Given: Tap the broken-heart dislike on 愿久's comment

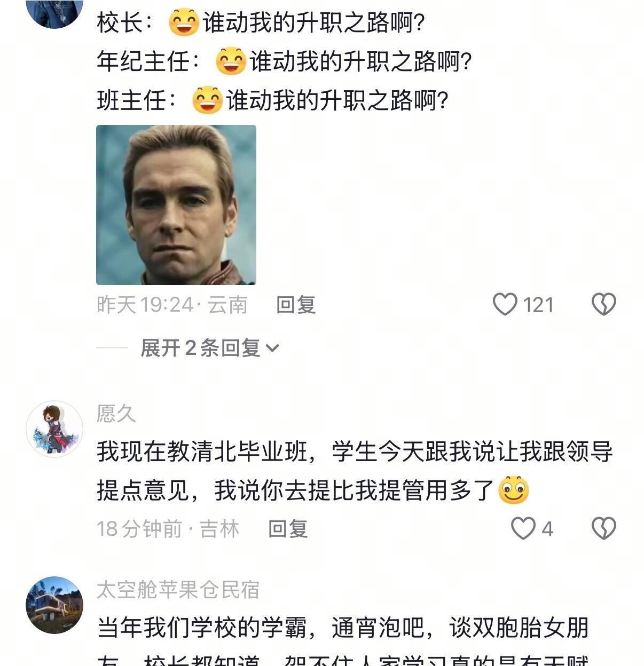Looking at the screenshot, I should [x=604, y=528].
